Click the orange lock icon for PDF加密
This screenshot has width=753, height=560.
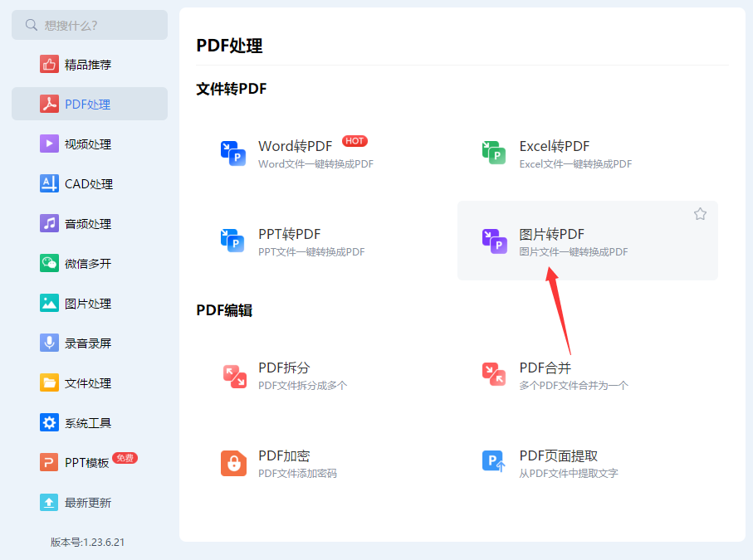[234, 464]
